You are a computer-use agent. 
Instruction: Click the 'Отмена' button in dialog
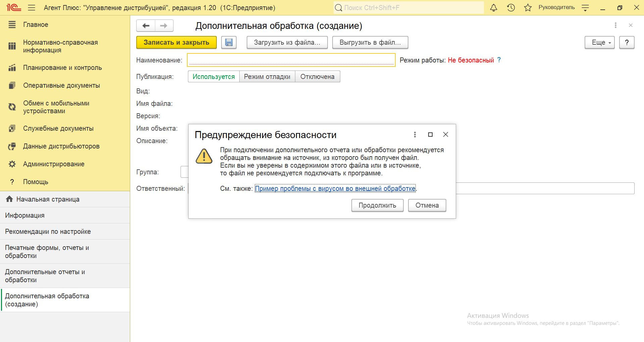(427, 205)
